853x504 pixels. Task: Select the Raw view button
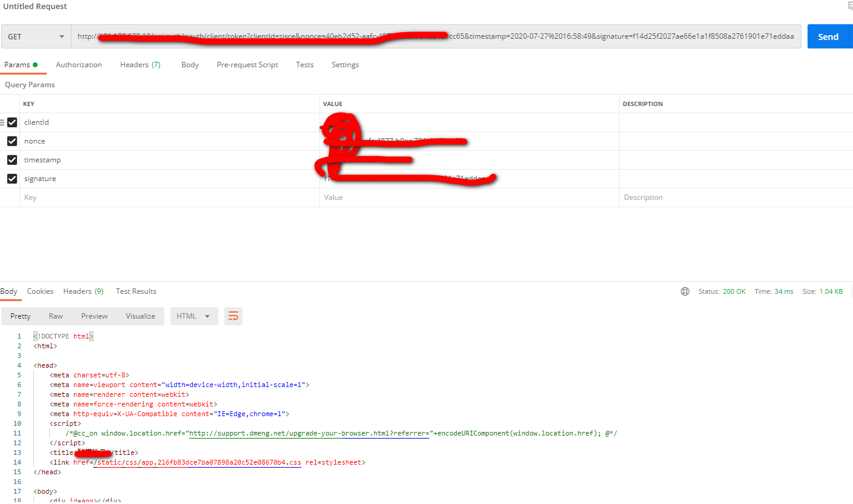[56, 316]
